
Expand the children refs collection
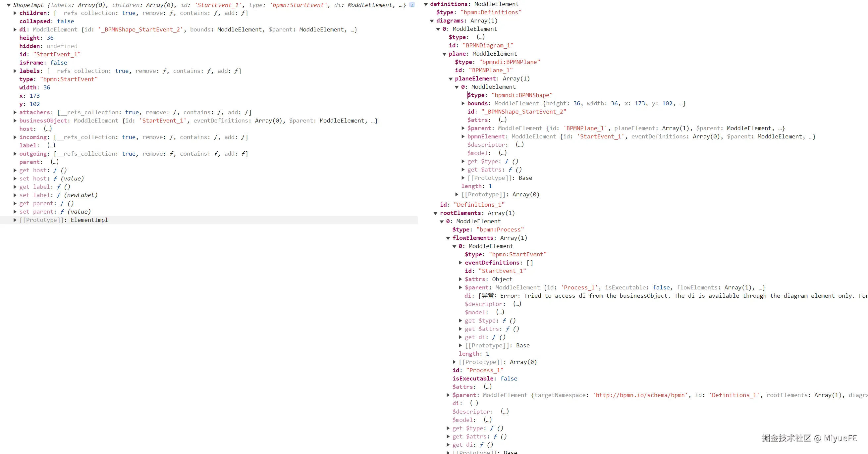tap(15, 13)
